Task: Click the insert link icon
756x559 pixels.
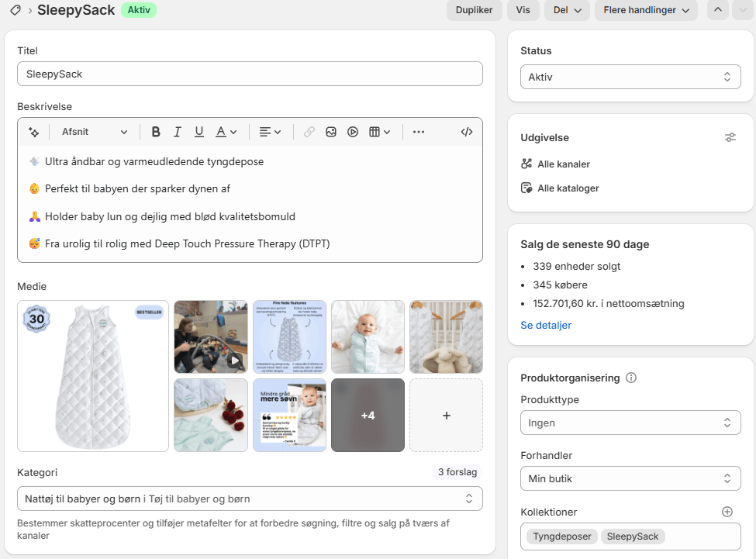Action: pos(309,132)
